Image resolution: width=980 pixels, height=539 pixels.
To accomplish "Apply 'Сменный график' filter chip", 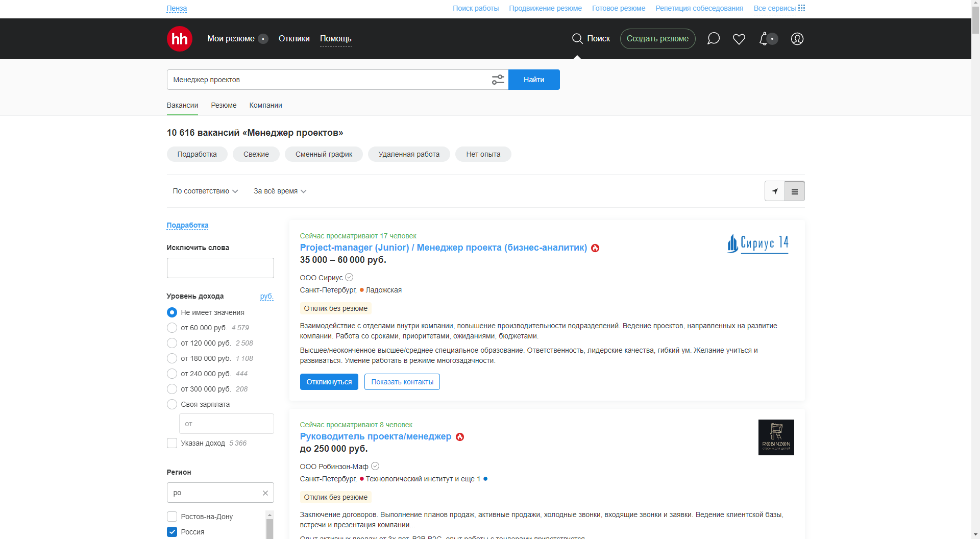I will 324,154.
